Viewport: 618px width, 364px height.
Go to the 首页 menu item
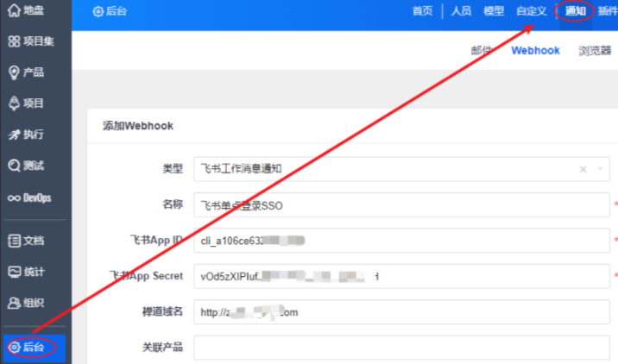point(422,11)
